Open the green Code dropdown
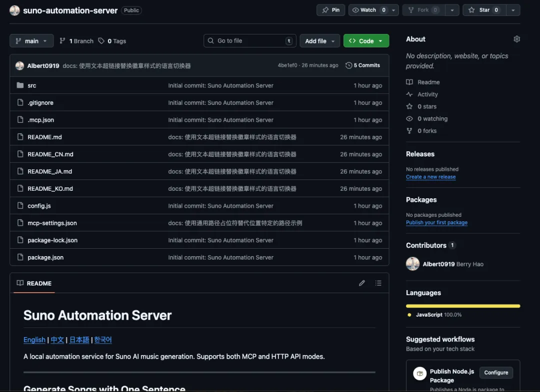 pyautogui.click(x=366, y=41)
